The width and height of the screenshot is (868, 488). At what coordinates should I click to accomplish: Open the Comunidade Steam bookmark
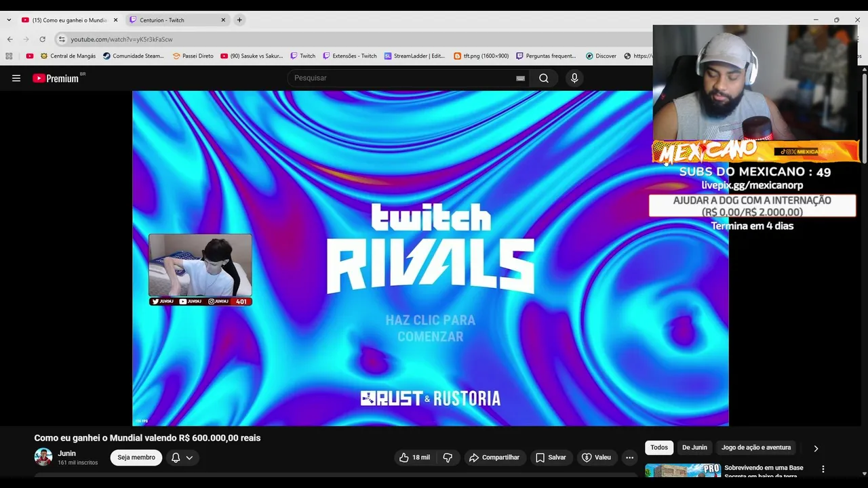coord(134,56)
